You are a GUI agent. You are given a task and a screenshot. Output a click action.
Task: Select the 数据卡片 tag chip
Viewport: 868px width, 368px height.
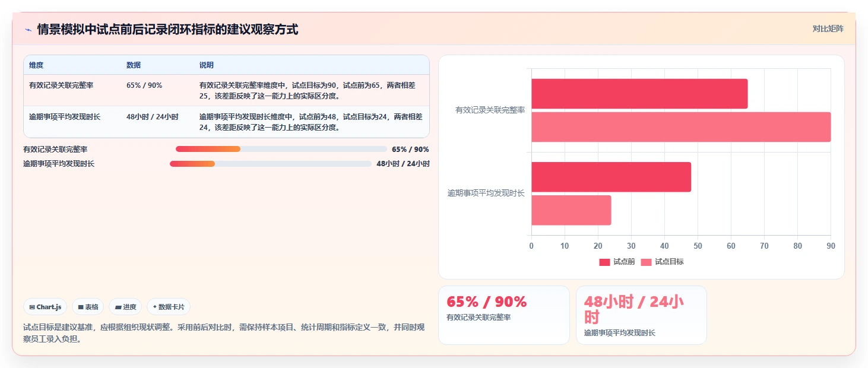tap(169, 307)
